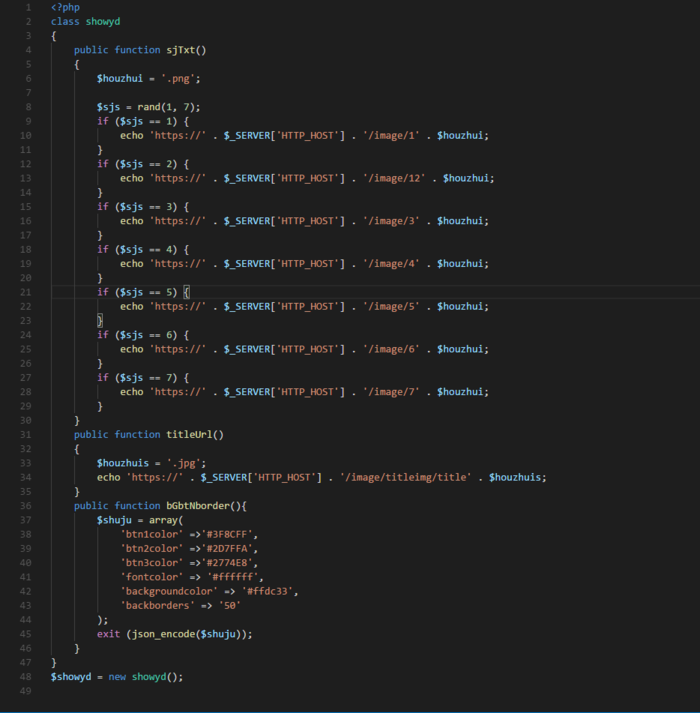Click the exit keyword on line 45
The height and width of the screenshot is (713, 700).
click(108, 634)
